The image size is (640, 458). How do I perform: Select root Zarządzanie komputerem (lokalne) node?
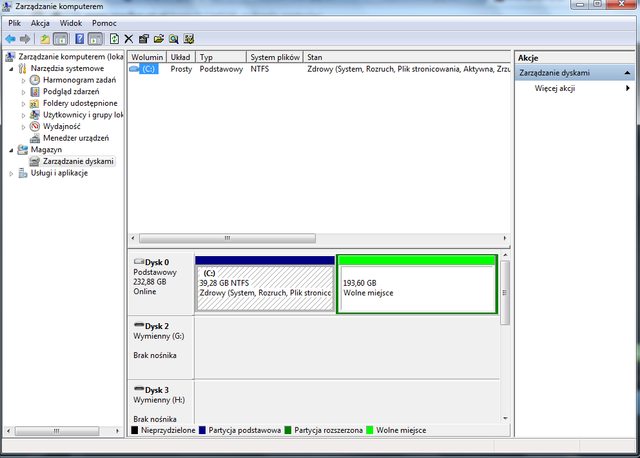[71, 57]
